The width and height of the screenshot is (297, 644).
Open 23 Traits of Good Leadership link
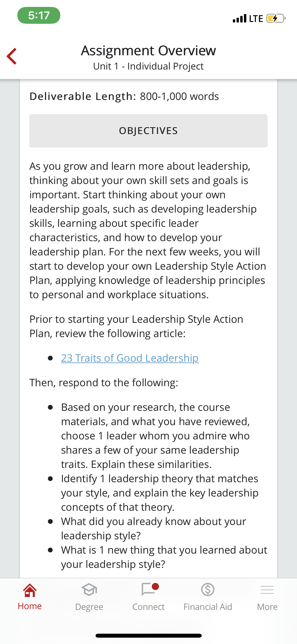(130, 358)
